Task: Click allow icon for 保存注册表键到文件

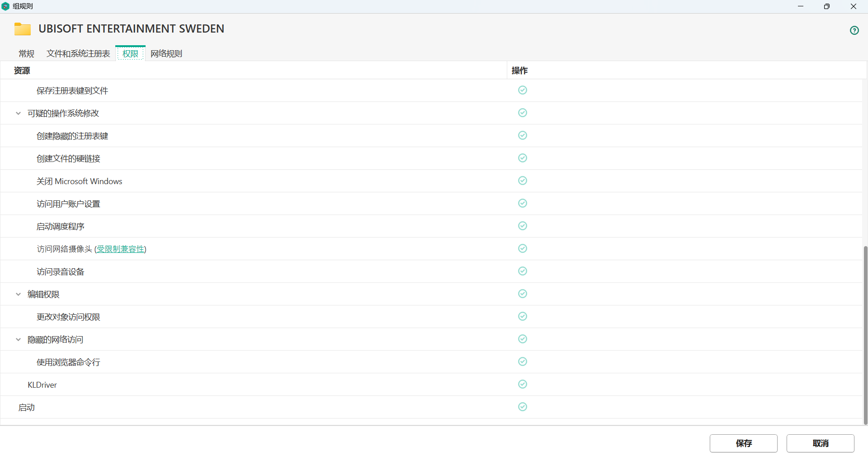Action: (522, 90)
